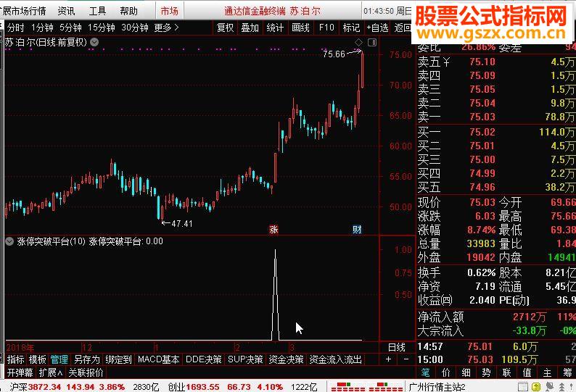The width and height of the screenshot is (576, 392).
Task: Click the 涨 limit-up marker on chart
Action: click(x=273, y=230)
